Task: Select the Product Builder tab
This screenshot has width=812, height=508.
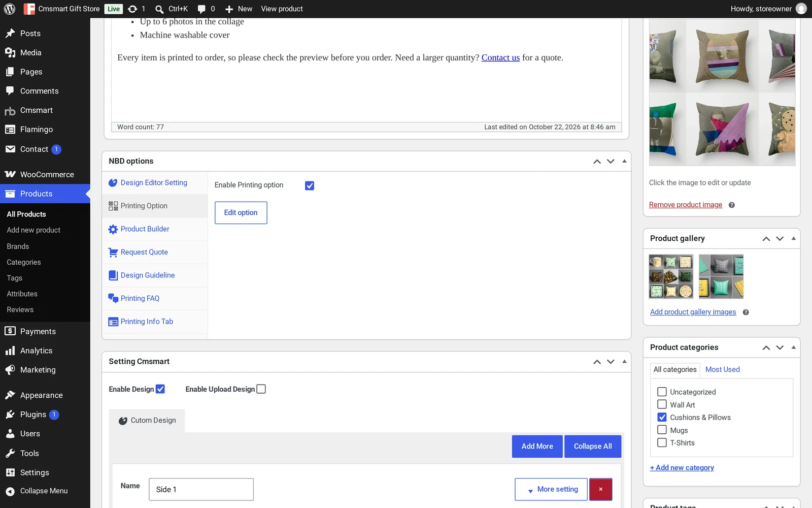Action: [155, 229]
